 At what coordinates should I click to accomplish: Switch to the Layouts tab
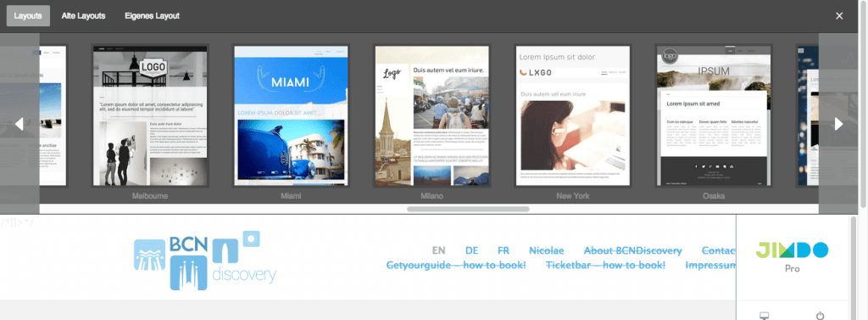click(x=28, y=16)
